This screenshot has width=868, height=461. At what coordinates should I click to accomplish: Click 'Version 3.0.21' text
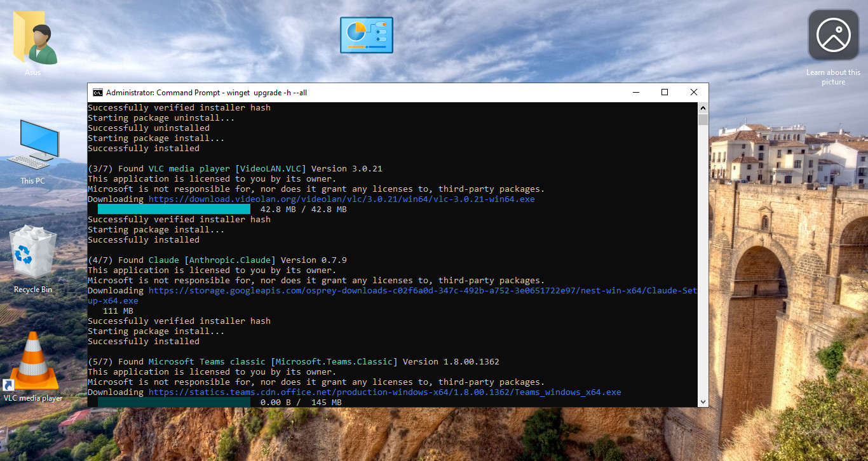[x=347, y=168]
